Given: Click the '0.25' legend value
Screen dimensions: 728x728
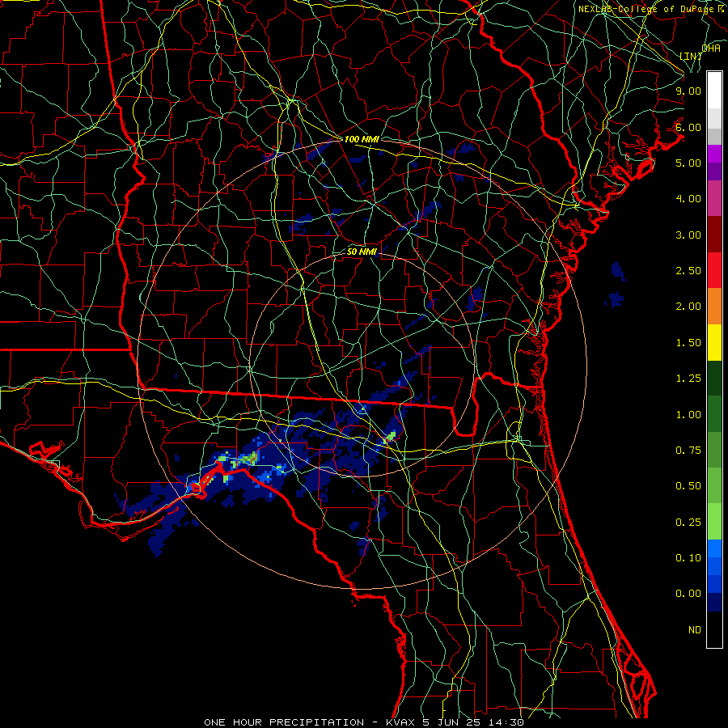Looking at the screenshot, I should point(688,523).
